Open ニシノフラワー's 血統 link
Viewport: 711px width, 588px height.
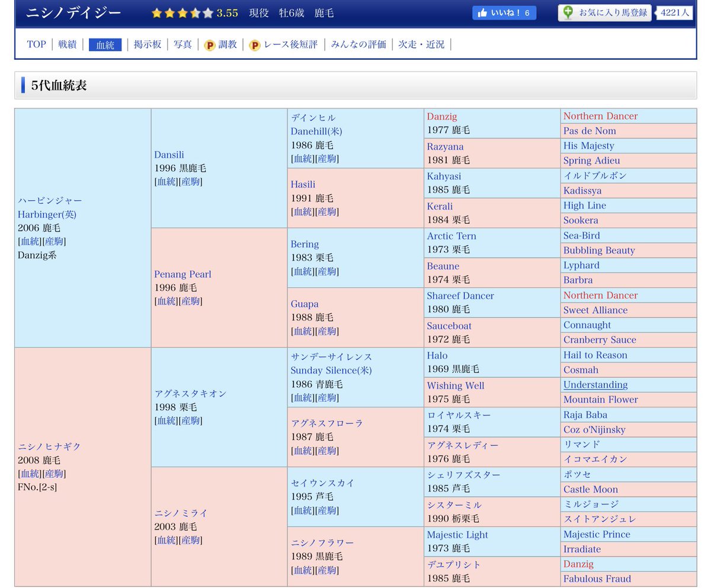click(303, 570)
